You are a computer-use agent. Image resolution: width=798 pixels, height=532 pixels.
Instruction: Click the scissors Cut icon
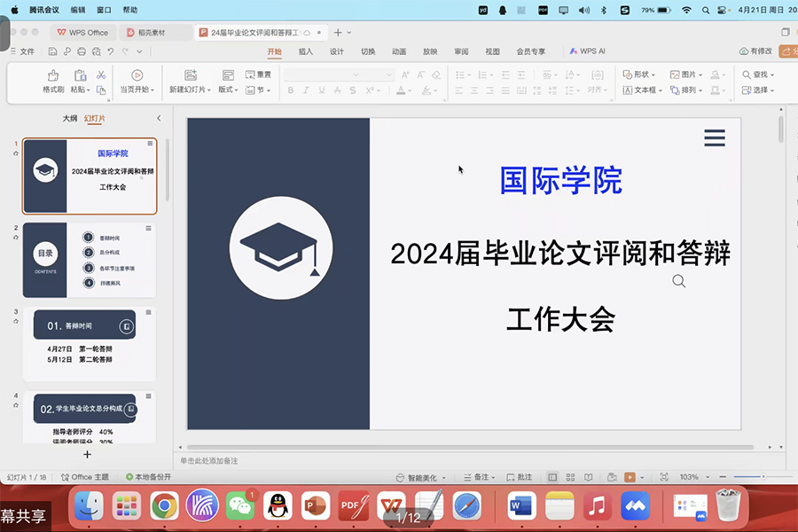[x=101, y=75]
